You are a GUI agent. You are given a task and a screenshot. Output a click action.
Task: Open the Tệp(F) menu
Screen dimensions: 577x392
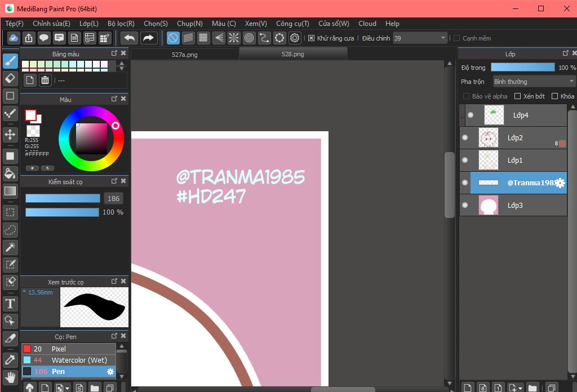point(14,24)
